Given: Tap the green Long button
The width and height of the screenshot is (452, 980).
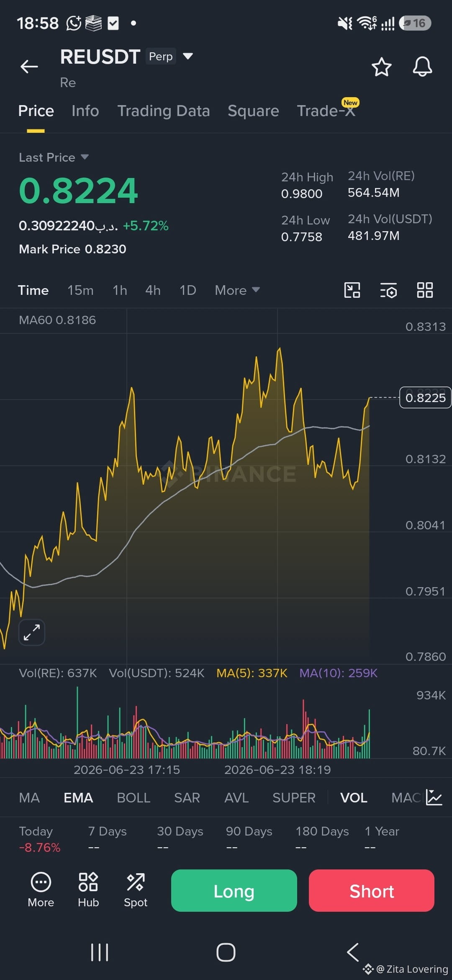Looking at the screenshot, I should coord(234,890).
